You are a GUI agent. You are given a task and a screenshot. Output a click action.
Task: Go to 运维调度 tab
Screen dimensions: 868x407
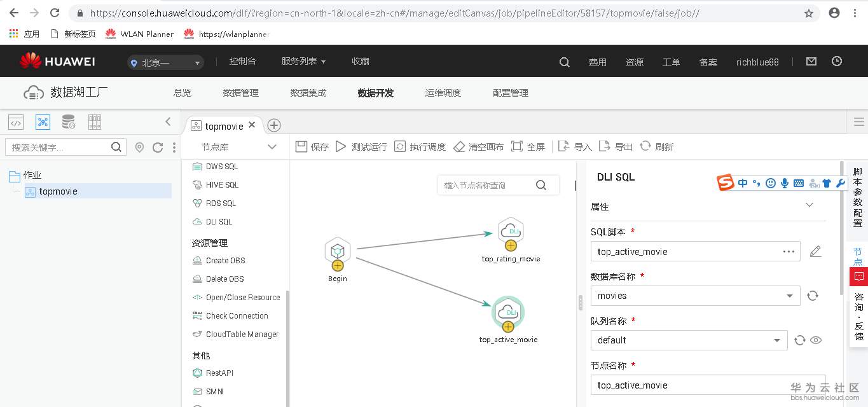(x=443, y=93)
